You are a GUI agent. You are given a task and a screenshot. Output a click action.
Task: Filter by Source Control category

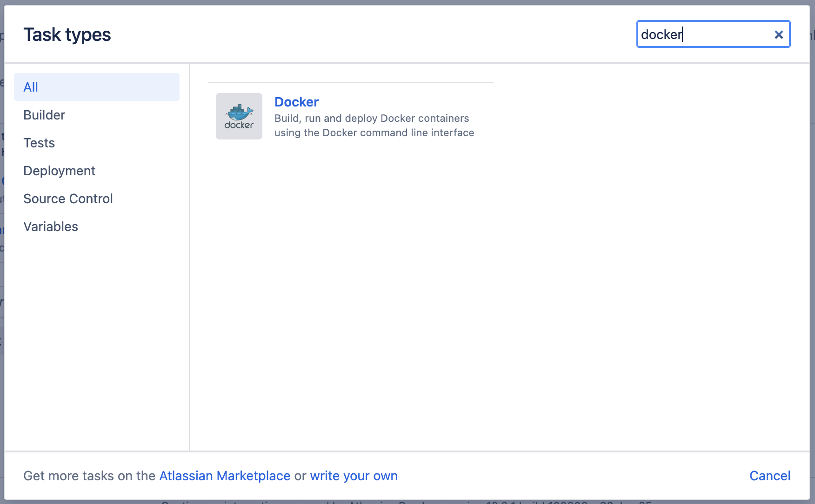[x=97, y=199]
